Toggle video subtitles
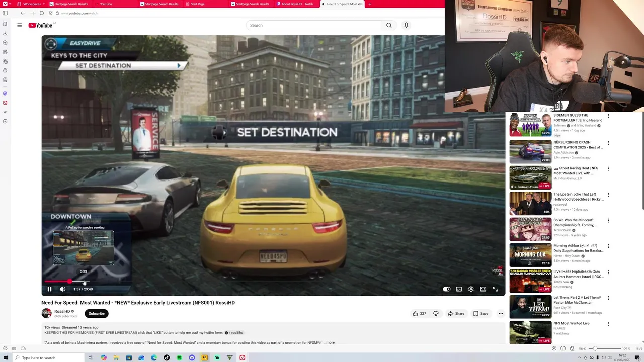This screenshot has width=644, height=362. (459, 289)
